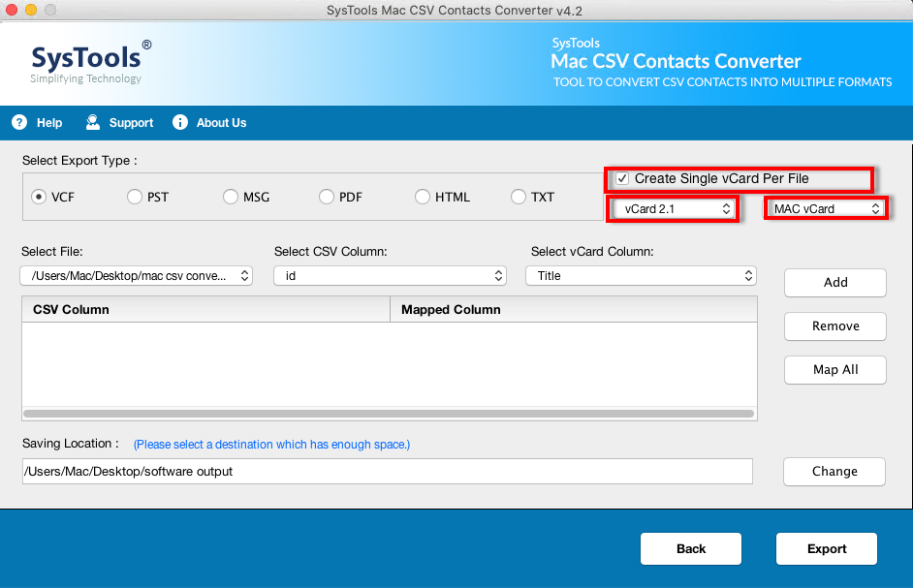Pick the HTML export radio button
The width and height of the screenshot is (913, 588).
(x=423, y=197)
